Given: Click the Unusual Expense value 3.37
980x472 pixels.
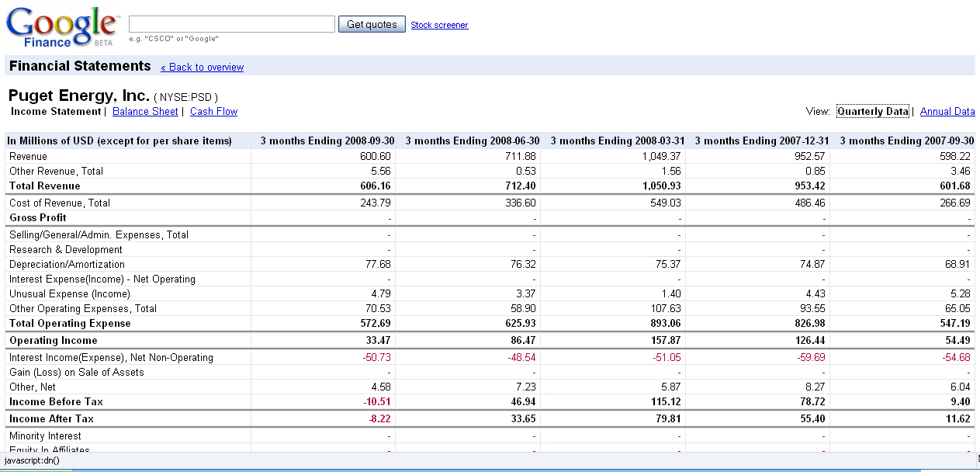Looking at the screenshot, I should (x=526, y=293).
